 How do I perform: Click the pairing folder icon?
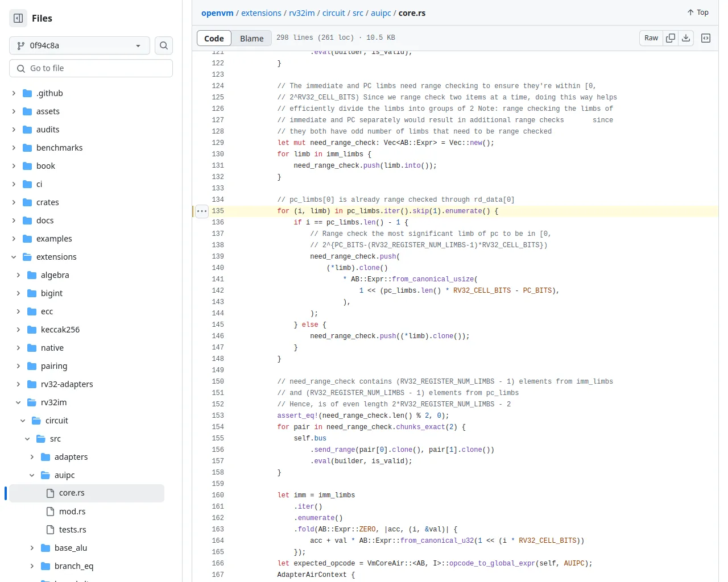coord(32,366)
